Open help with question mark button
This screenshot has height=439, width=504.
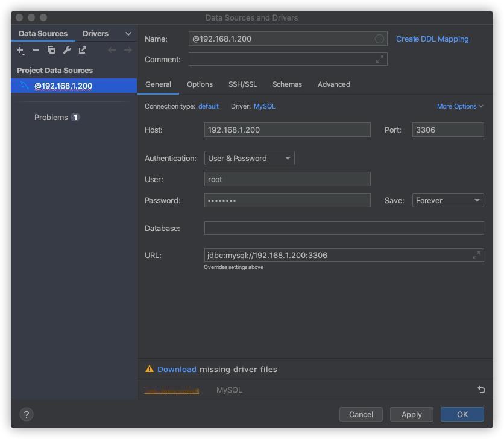coord(27,414)
